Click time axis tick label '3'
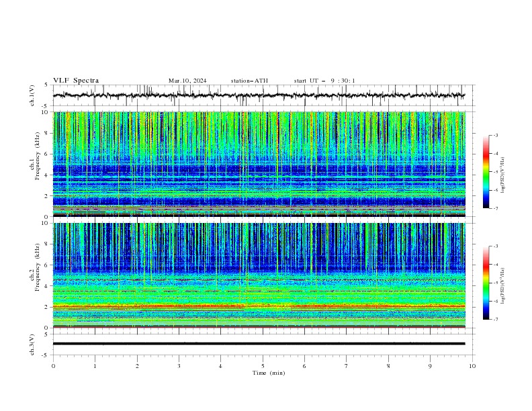This screenshot has width=532, height=411. 179,366
